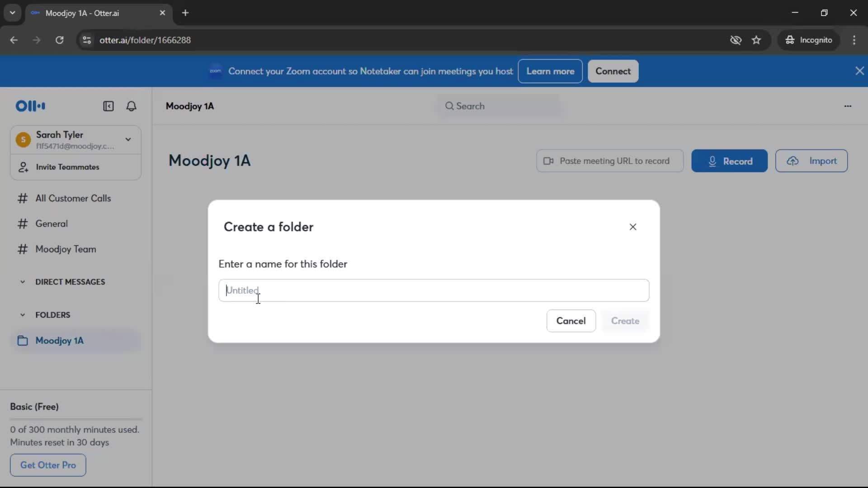Click the monthly minutes usage progress bar
The height and width of the screenshot is (488, 868).
coord(76,419)
